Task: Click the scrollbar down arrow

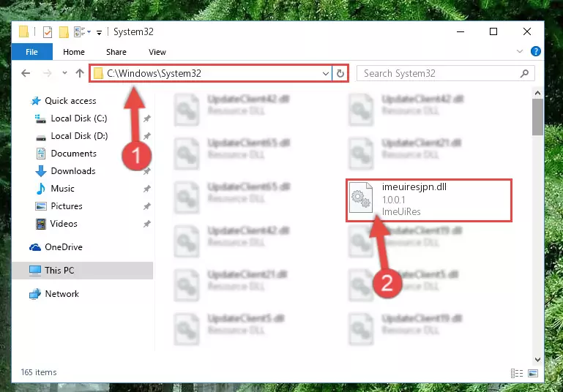Action: 537,359
